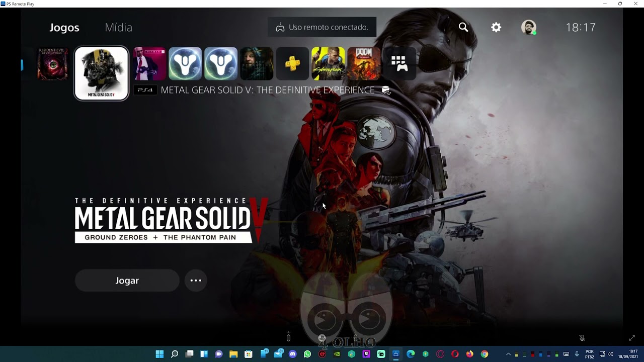Open the Hitman 2 game tile

click(x=149, y=64)
